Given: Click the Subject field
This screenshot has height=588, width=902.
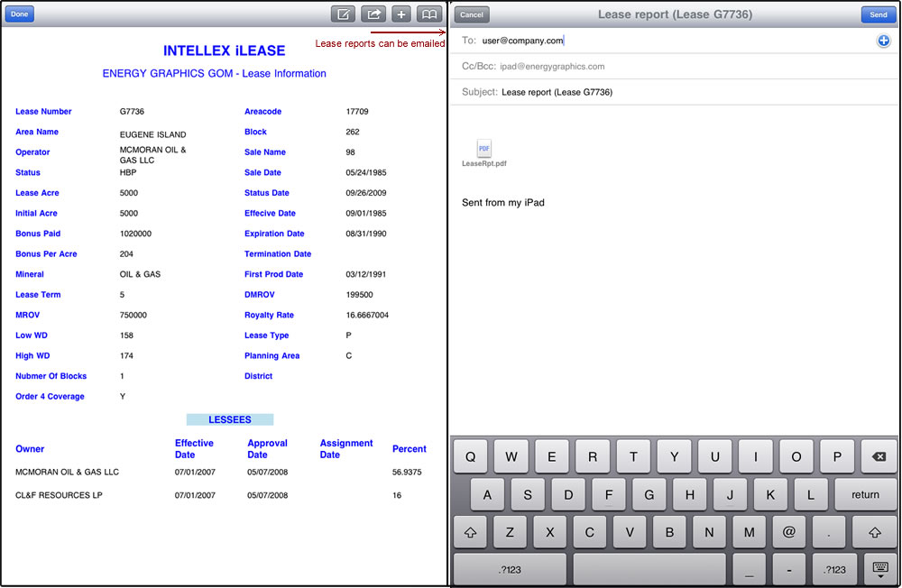Looking at the screenshot, I should [674, 92].
